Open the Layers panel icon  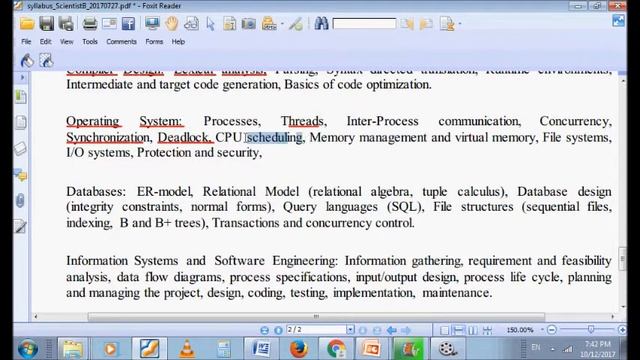pos(20,149)
